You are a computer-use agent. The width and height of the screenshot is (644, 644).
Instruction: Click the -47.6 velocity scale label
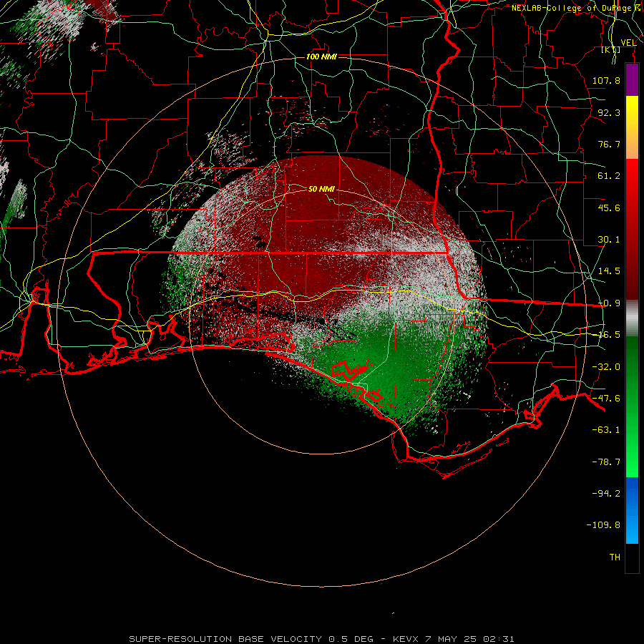tap(606, 399)
